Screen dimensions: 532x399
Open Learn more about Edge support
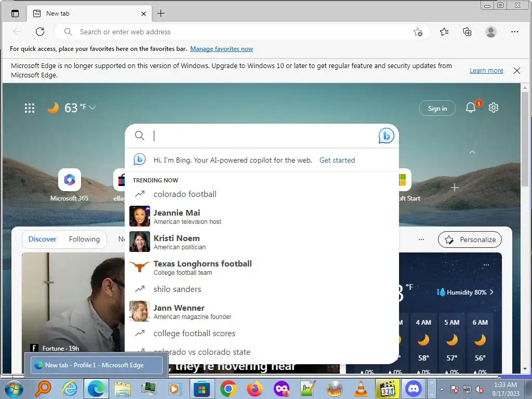[x=486, y=70]
